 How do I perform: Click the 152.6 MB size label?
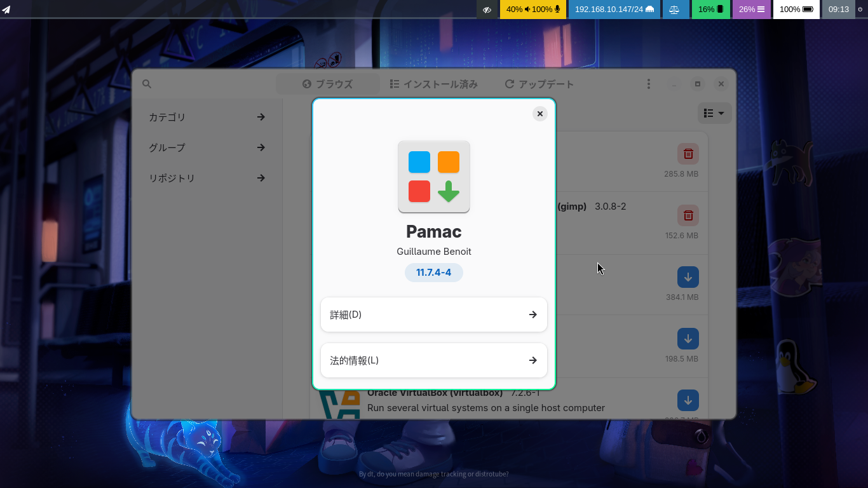pos(681,236)
